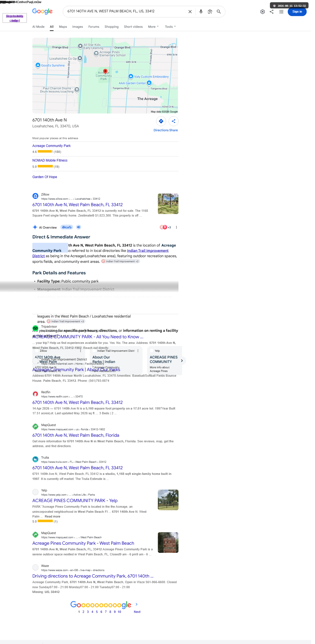Image resolution: width=315 pixels, height=644 pixels.
Task: Open Indian Trail Improvement District link
Action: point(148,251)
